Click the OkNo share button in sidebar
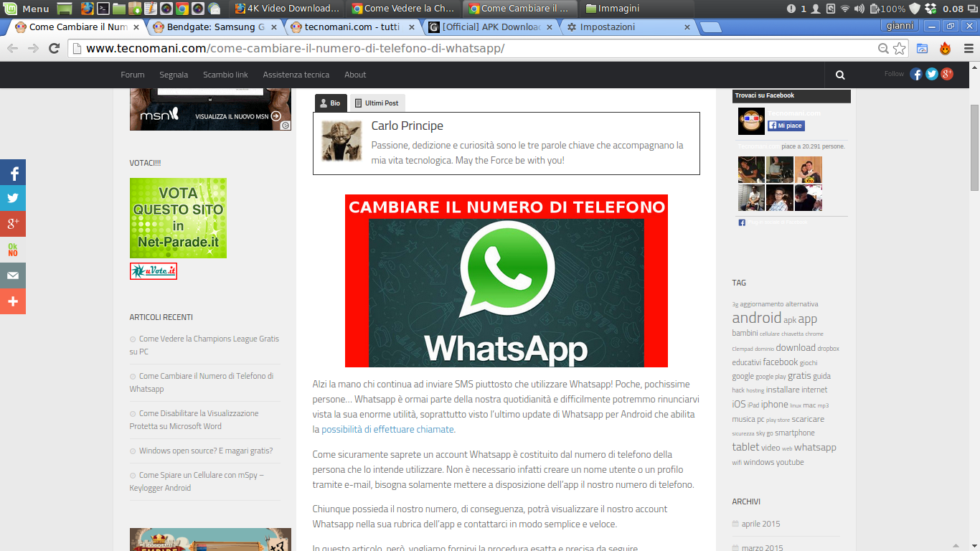The width and height of the screenshot is (980, 551). pyautogui.click(x=13, y=250)
